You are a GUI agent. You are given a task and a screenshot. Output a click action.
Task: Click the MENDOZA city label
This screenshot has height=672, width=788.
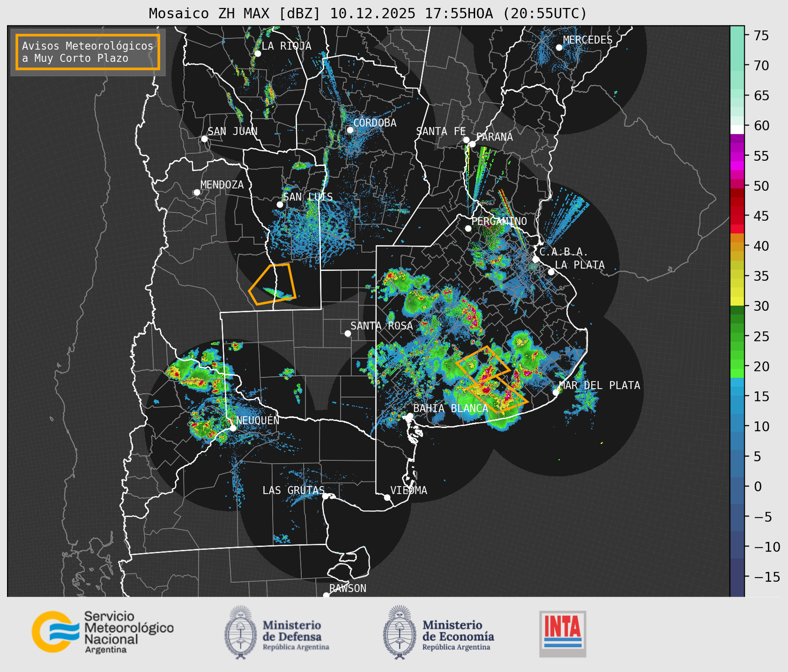(222, 185)
